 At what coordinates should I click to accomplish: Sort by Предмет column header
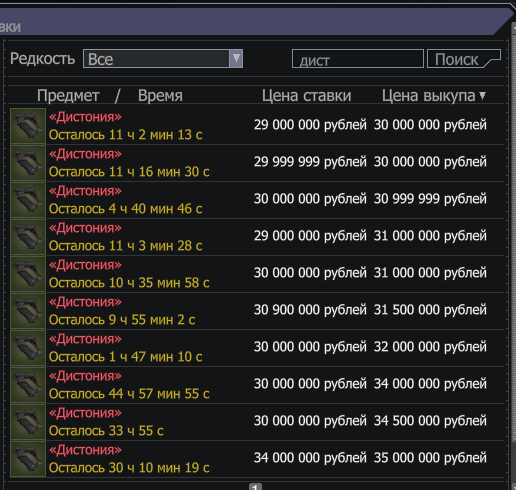tap(68, 96)
